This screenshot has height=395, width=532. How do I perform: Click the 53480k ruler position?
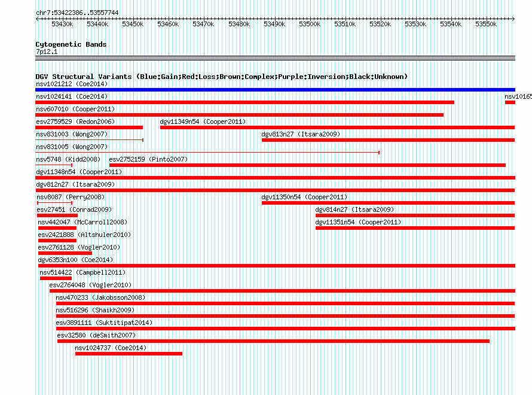239,24
